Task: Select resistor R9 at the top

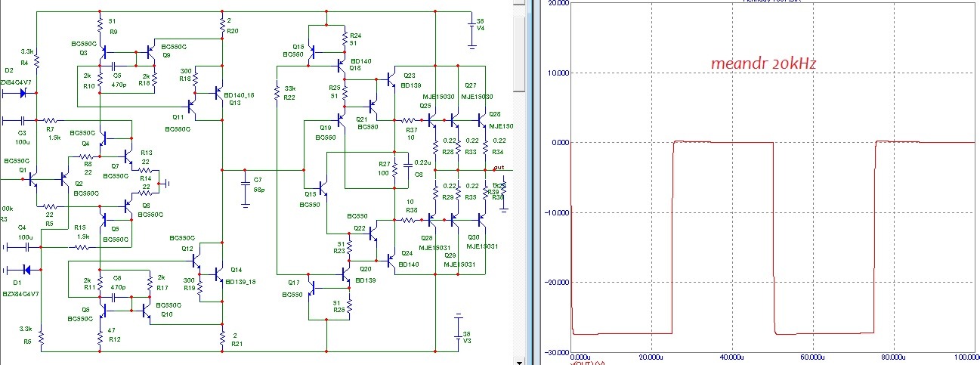Action: click(100, 26)
